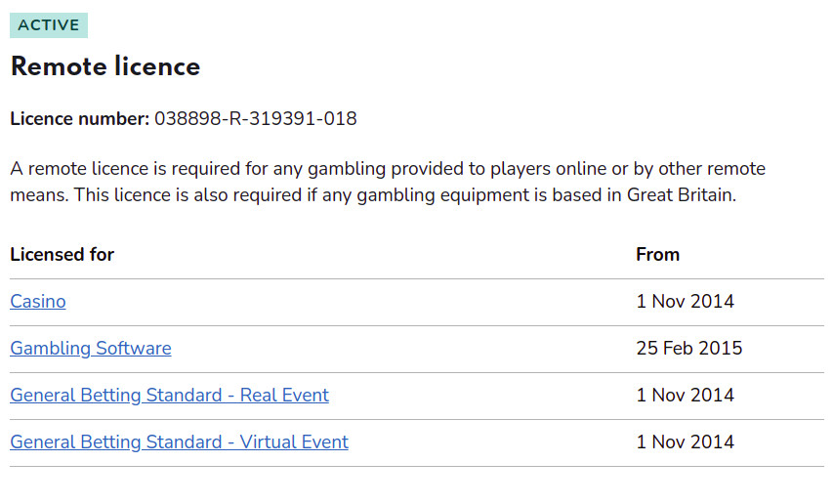
Task: Click the words Great Britain in description
Action: [681, 195]
